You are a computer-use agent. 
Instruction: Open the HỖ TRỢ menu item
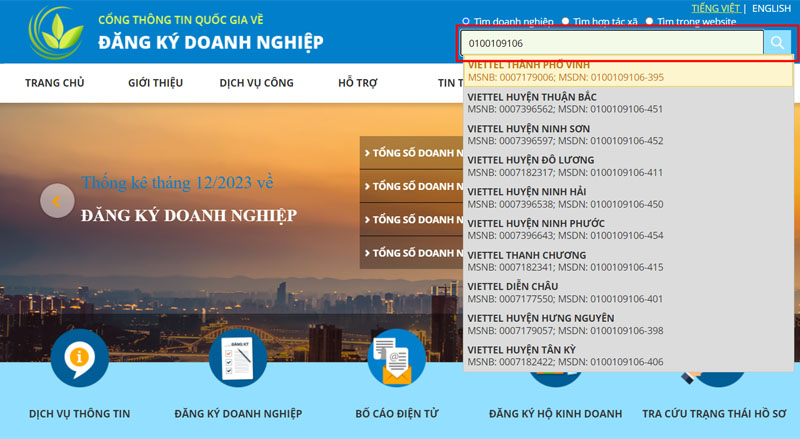(358, 83)
